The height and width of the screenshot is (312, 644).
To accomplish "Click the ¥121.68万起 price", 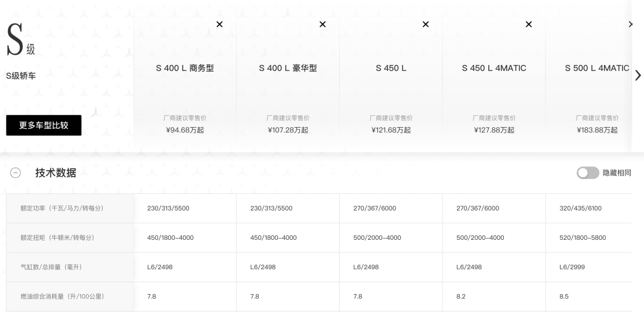I will click(391, 130).
